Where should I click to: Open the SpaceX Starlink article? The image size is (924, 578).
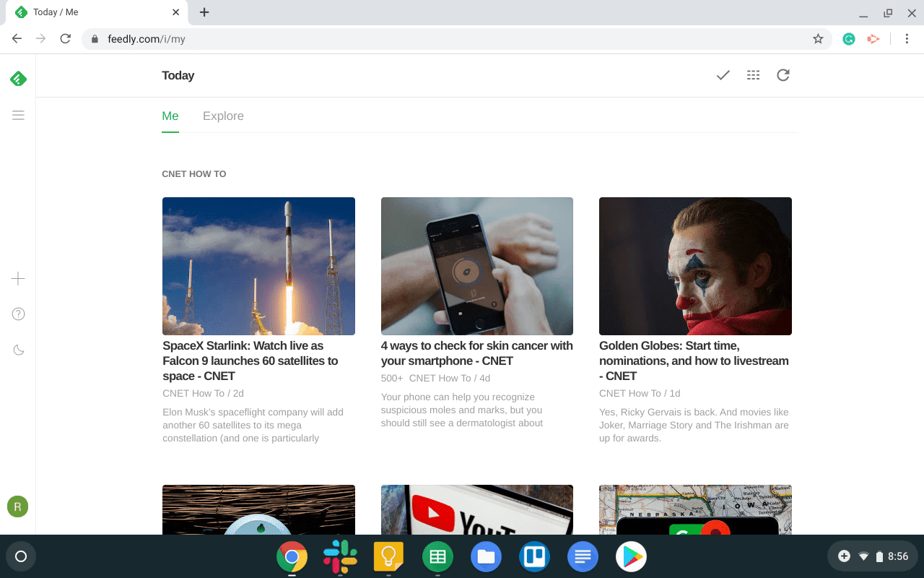250,361
